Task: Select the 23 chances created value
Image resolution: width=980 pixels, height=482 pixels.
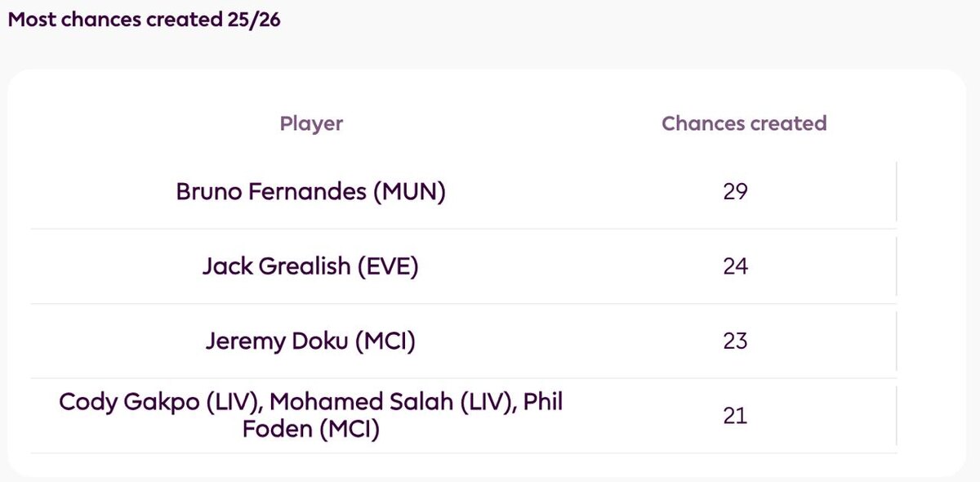Action: point(735,341)
